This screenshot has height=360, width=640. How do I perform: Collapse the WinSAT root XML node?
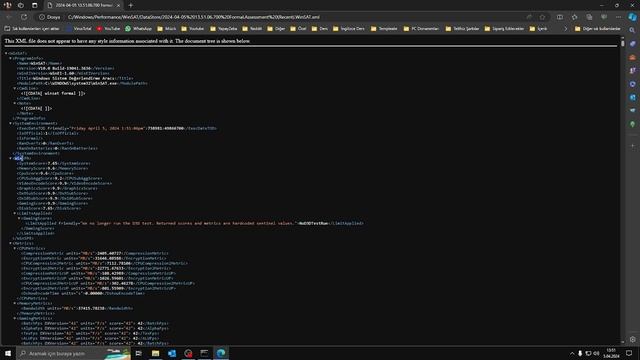coord(6,53)
